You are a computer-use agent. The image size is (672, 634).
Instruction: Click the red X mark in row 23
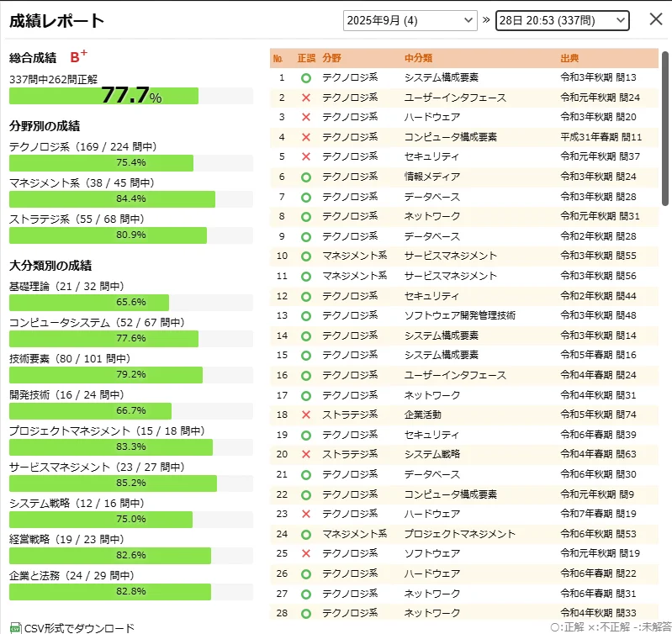pyautogui.click(x=306, y=514)
